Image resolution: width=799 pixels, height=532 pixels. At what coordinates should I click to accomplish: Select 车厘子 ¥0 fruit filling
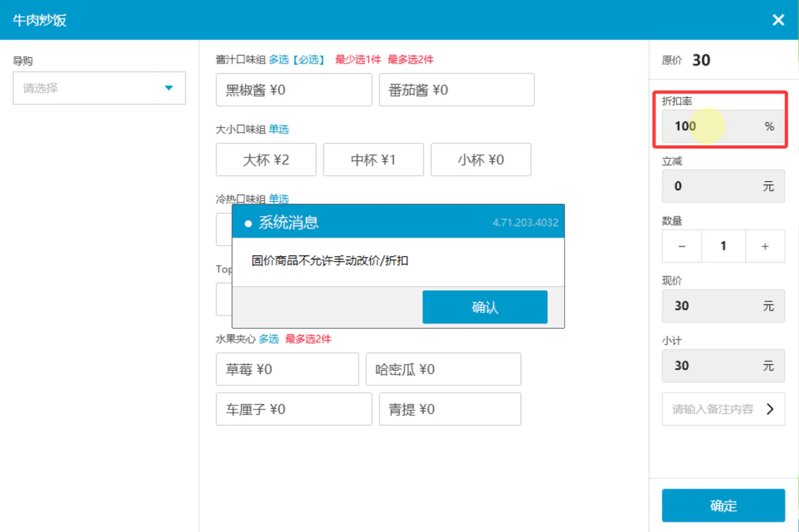coord(294,409)
